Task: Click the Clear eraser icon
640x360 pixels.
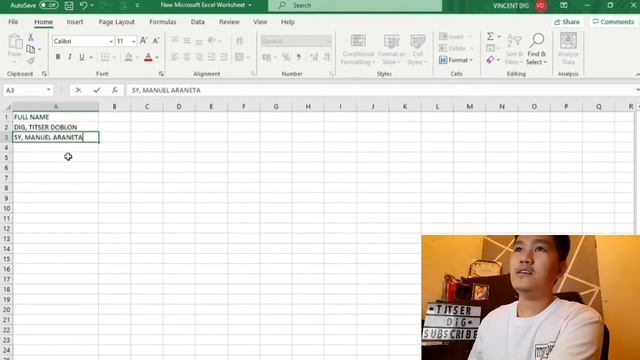Action: point(490,60)
